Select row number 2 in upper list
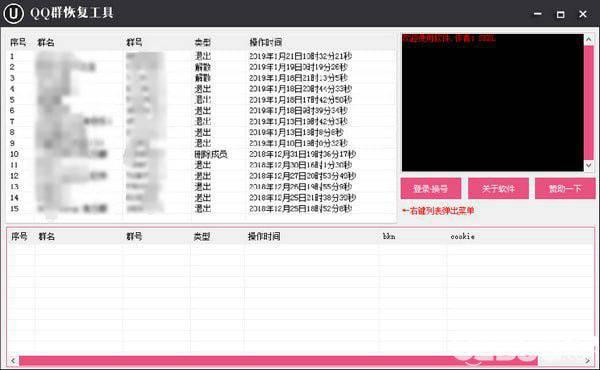The width and height of the screenshot is (600, 370). click(201, 67)
